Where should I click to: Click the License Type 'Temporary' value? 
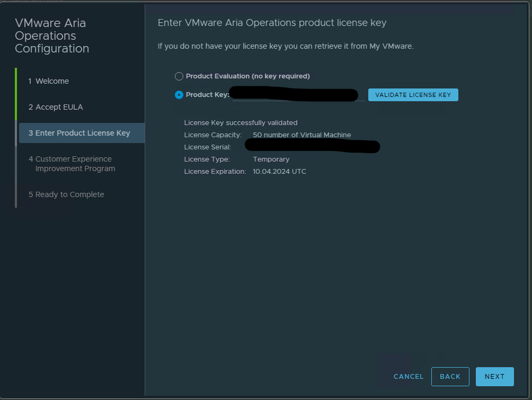click(271, 159)
